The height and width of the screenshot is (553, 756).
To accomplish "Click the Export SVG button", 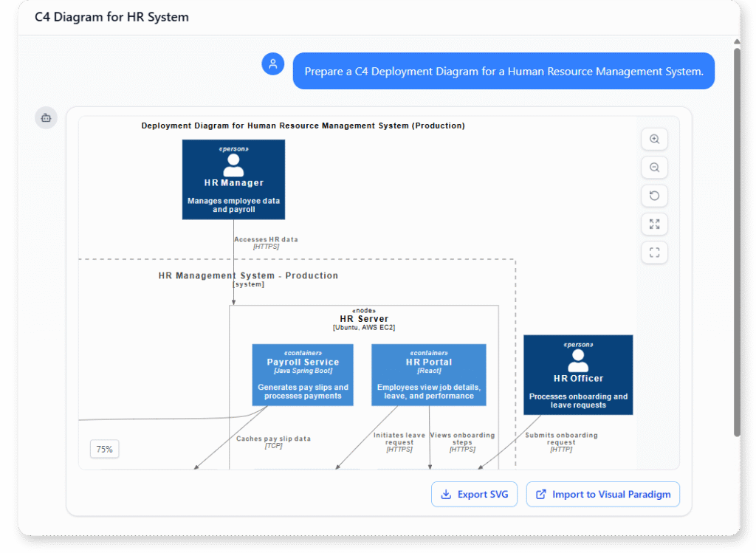I will tap(474, 494).
